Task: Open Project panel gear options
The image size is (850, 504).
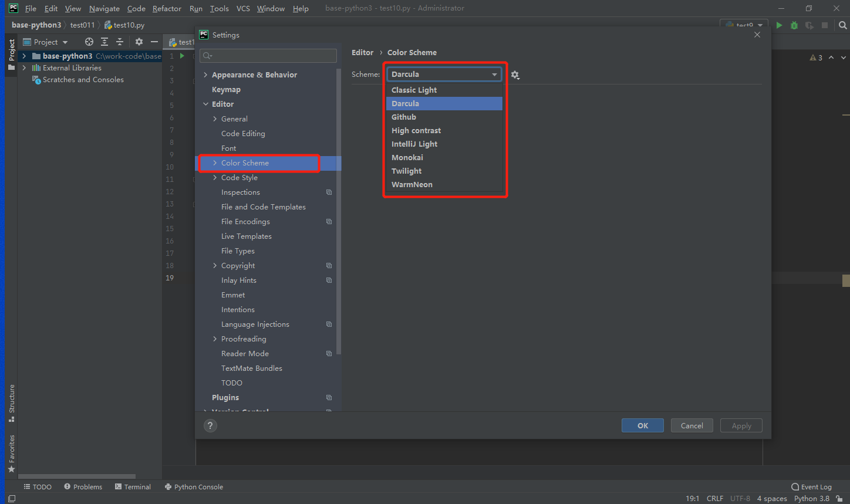Action: tap(139, 42)
